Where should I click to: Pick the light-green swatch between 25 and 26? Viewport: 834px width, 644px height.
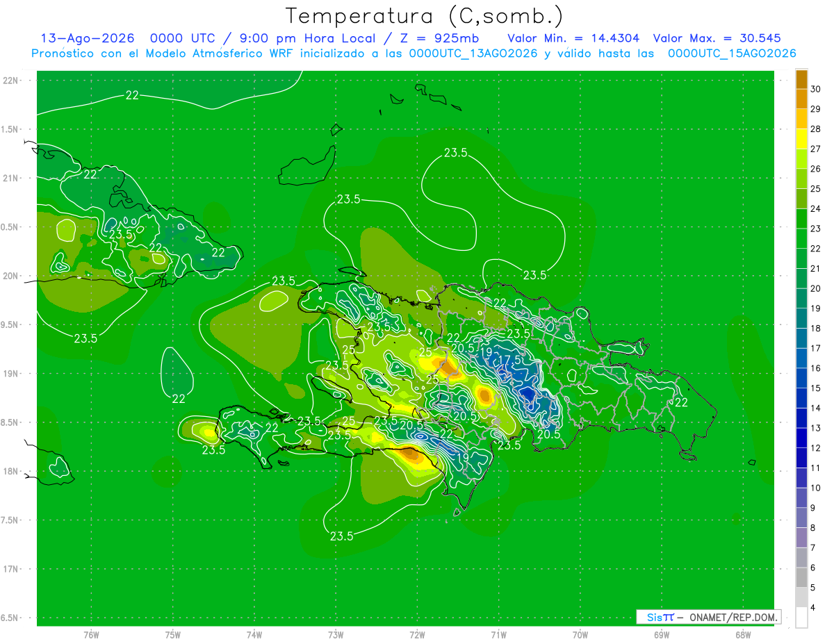(x=801, y=179)
